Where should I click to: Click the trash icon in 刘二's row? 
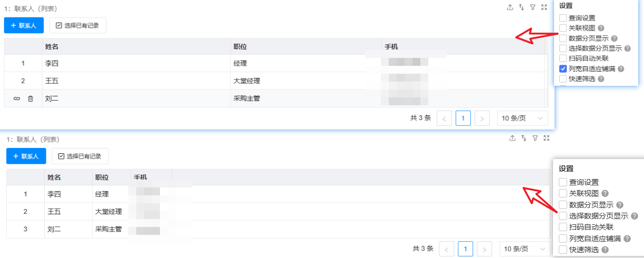31,98
